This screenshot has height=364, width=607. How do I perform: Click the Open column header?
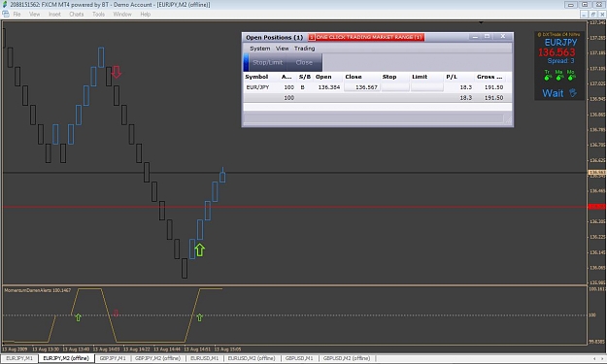(x=323, y=77)
